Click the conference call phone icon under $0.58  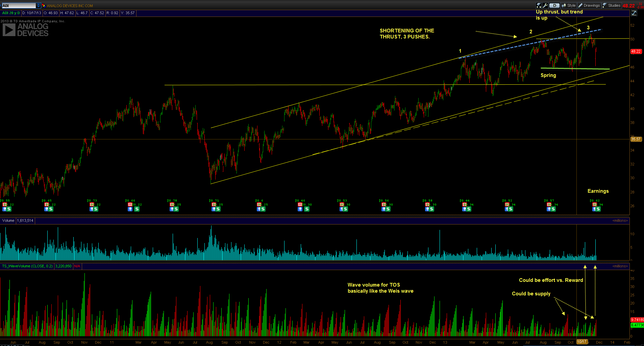[427, 205]
